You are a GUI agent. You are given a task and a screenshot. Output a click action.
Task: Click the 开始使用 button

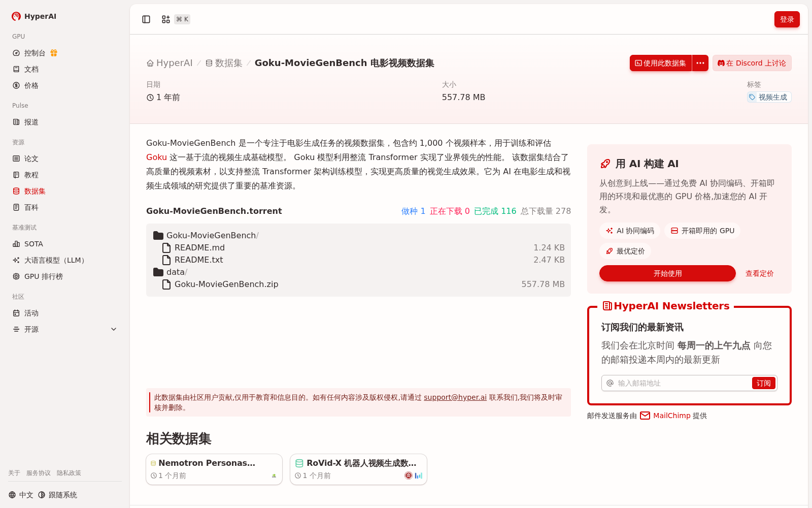pos(667,273)
